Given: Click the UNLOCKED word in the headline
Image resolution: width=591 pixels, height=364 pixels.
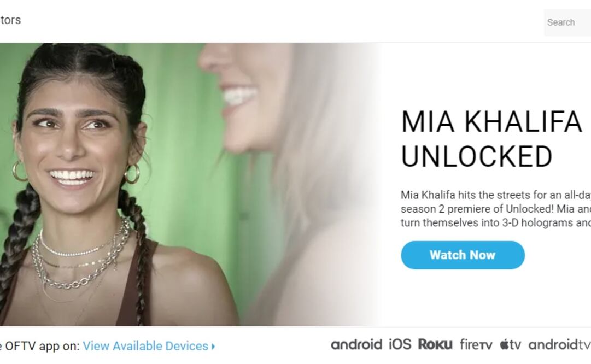Looking at the screenshot, I should point(477,156).
